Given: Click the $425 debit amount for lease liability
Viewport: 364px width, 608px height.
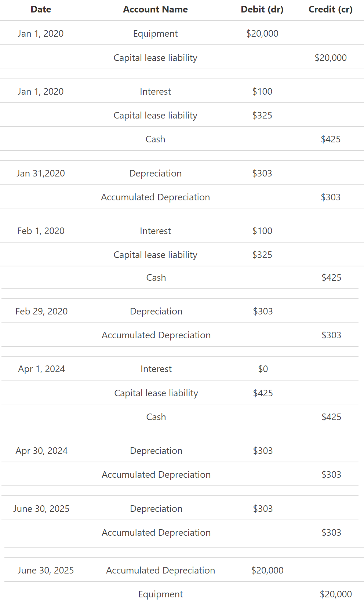Looking at the screenshot, I should click(x=263, y=393).
